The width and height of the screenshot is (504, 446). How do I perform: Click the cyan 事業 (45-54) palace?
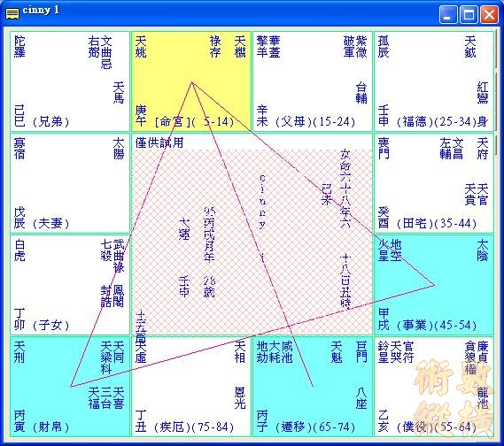pyautogui.click(x=434, y=285)
